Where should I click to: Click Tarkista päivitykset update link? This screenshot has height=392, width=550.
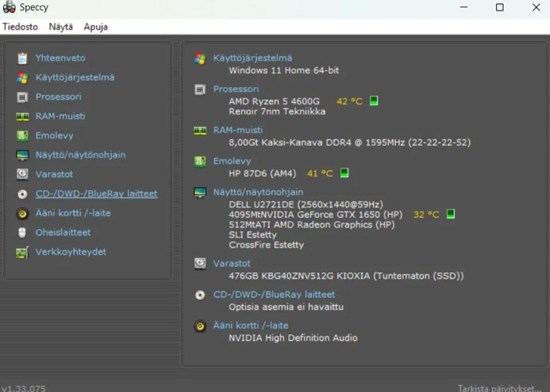click(498, 388)
